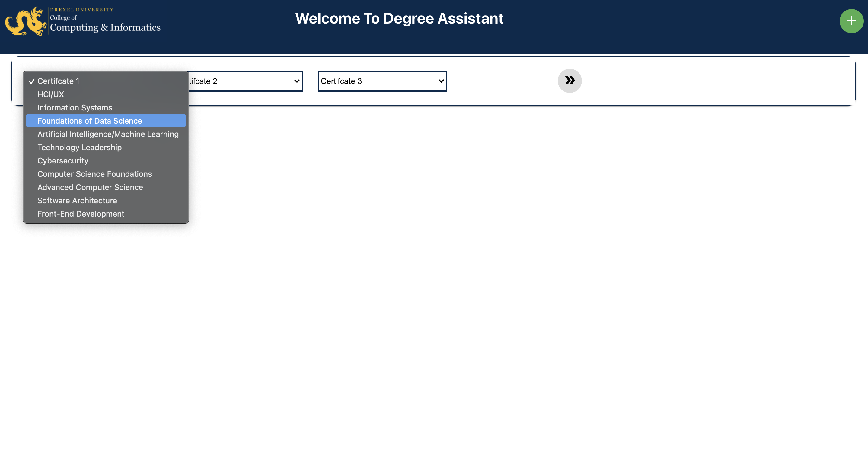The height and width of the screenshot is (473, 868).
Task: Choose Artificial Intelligence/Machine Learning option
Action: (x=108, y=134)
